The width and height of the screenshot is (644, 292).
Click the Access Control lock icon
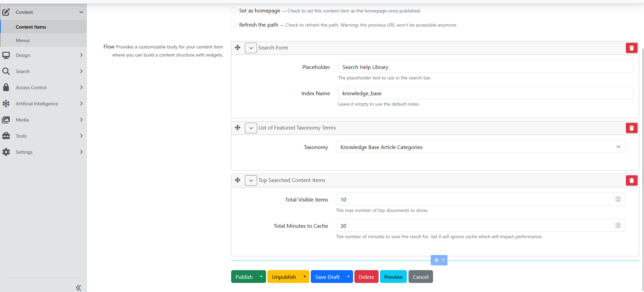pos(6,87)
